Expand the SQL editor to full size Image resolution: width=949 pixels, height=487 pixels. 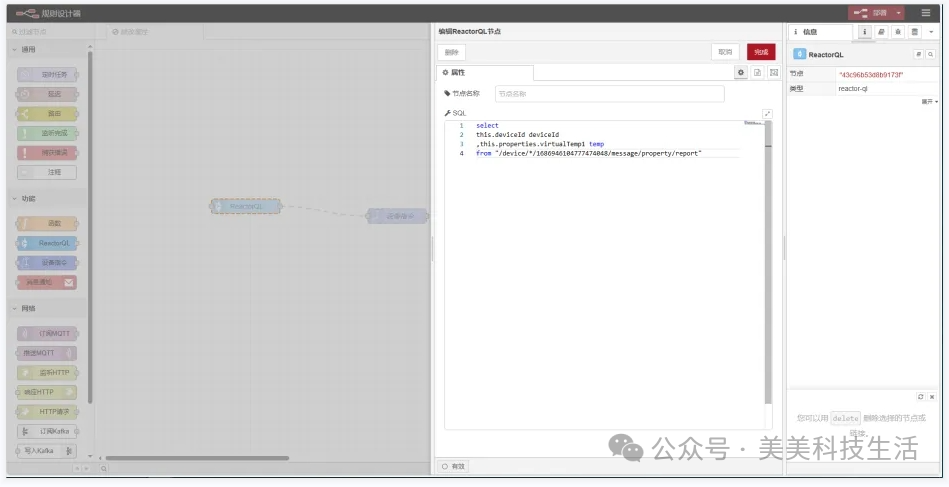(767, 114)
